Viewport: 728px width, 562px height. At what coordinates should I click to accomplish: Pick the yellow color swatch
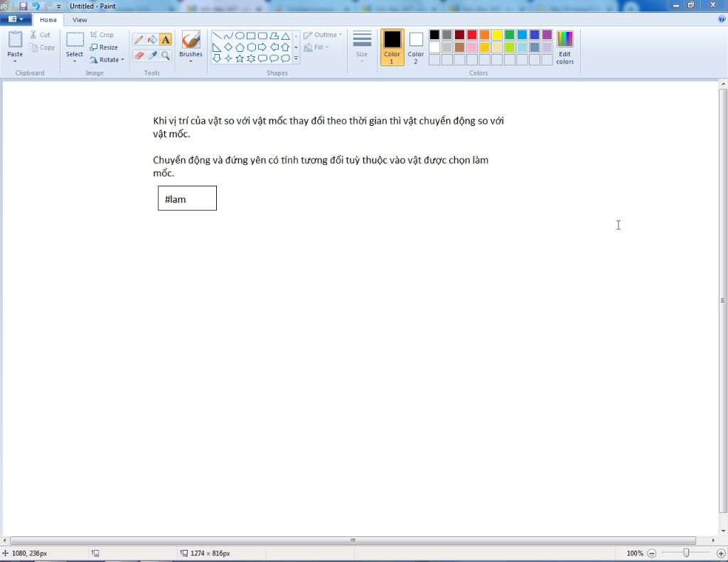497,35
